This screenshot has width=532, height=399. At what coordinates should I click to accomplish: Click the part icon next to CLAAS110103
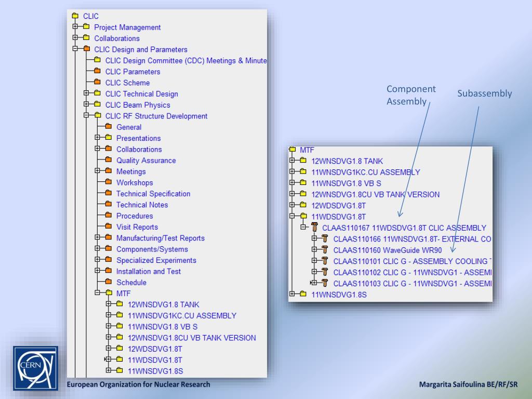point(325,283)
